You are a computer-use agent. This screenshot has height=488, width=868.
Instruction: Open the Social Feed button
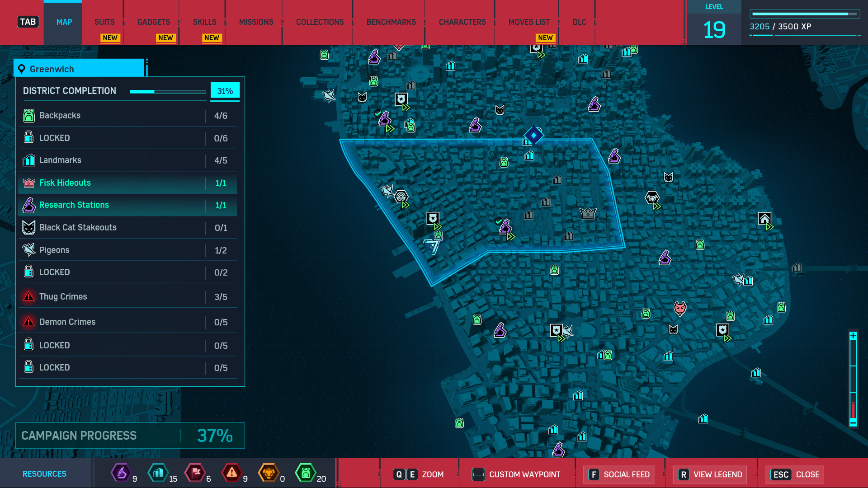tap(619, 474)
